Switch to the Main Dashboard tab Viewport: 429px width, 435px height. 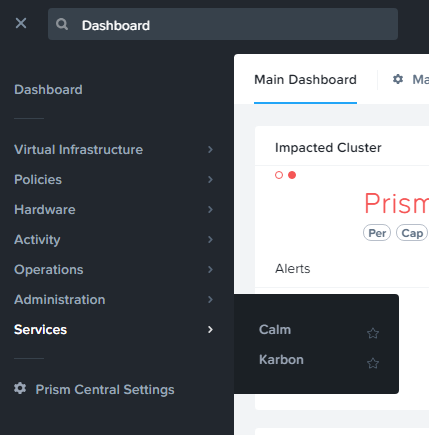coord(305,80)
